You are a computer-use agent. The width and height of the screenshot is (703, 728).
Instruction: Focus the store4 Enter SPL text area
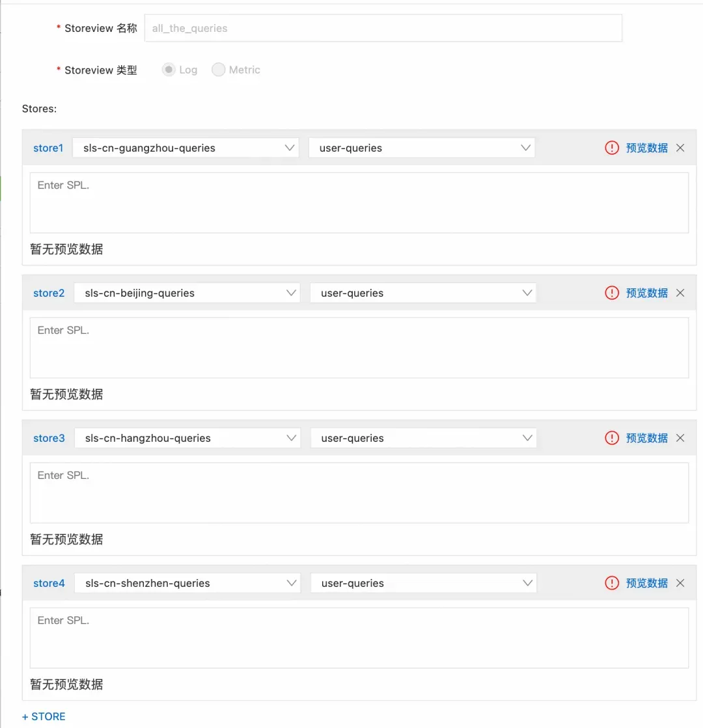point(359,638)
